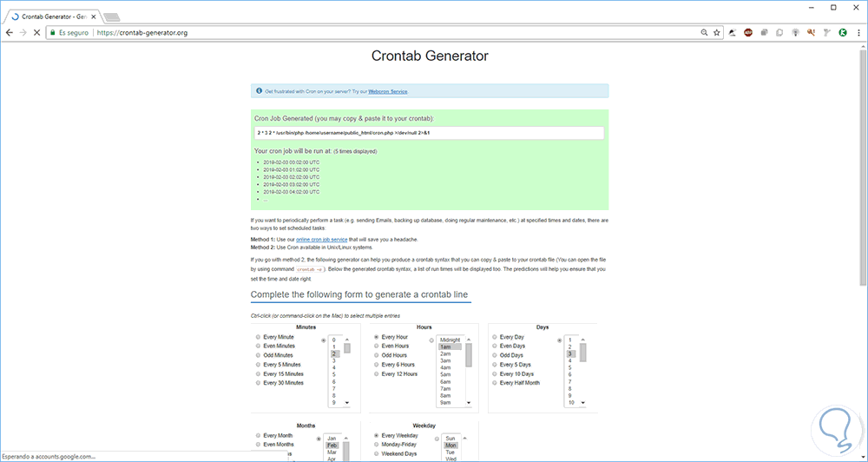Select Monday-Friday weekday option
Image resolution: width=868 pixels, height=462 pixels.
(377, 445)
